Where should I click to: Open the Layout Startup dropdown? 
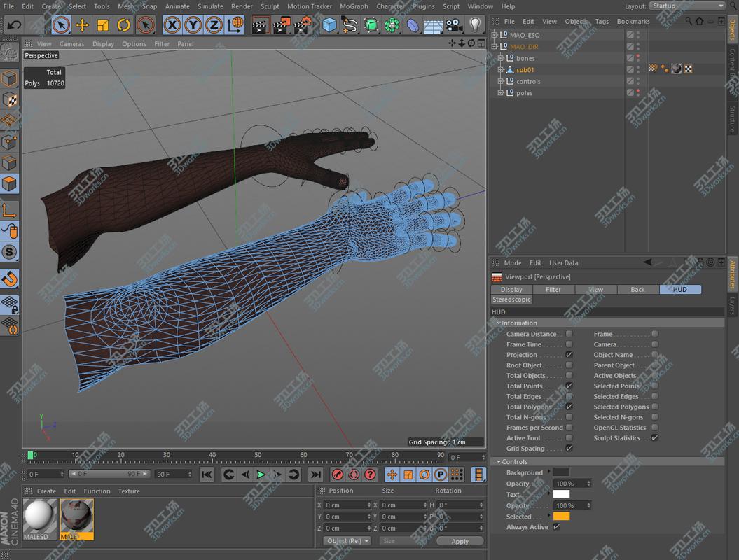[687, 6]
